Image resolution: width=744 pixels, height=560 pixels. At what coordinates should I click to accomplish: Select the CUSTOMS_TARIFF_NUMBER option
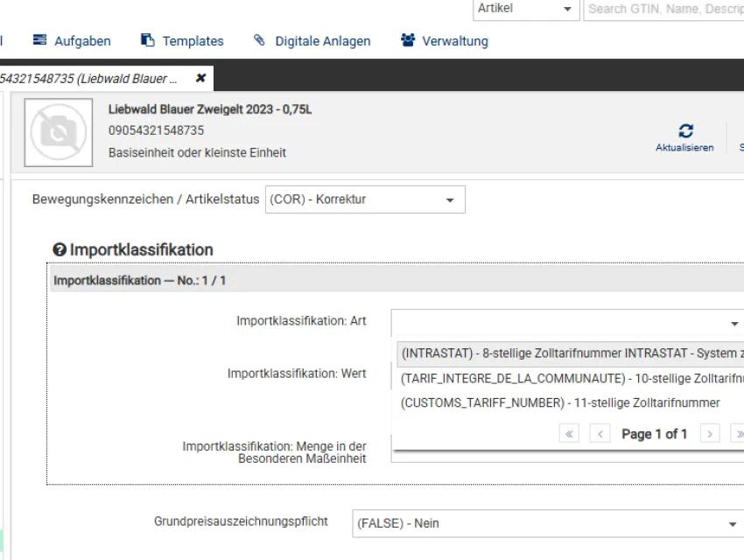(560, 402)
